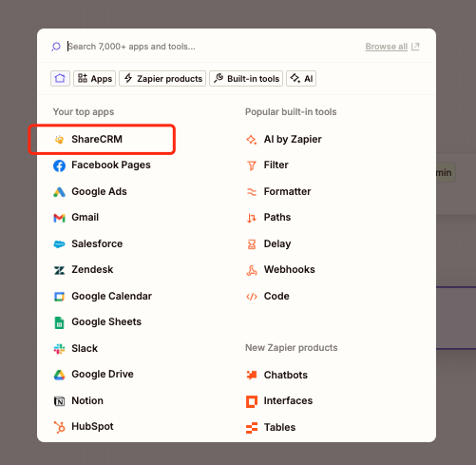Open the Paths branching icon
Viewport: 476px width, 465px height.
pyautogui.click(x=252, y=218)
